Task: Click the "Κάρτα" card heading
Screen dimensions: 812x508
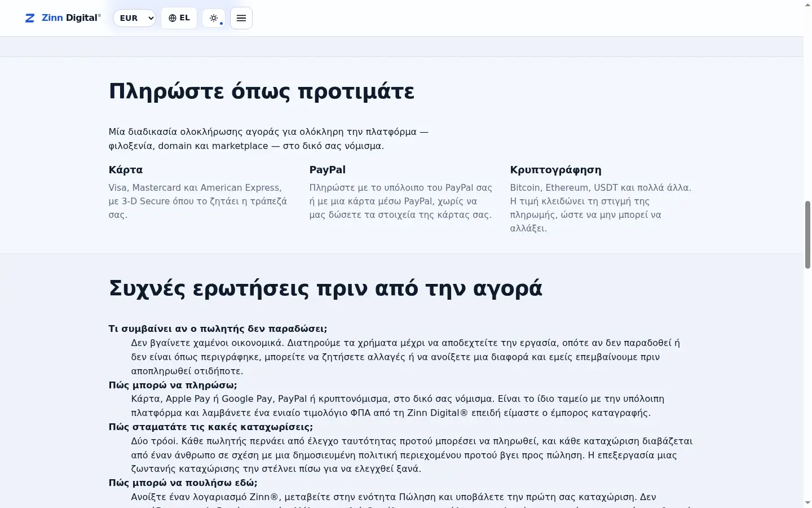Action: click(126, 170)
